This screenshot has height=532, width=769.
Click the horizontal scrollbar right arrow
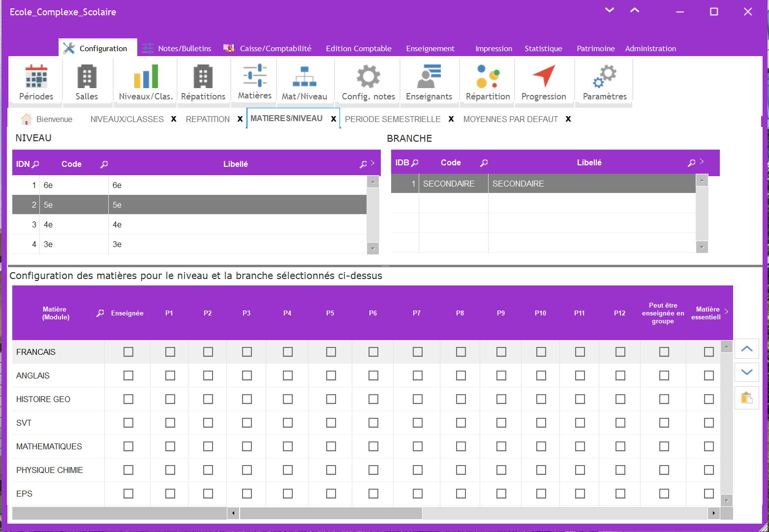[x=713, y=513]
